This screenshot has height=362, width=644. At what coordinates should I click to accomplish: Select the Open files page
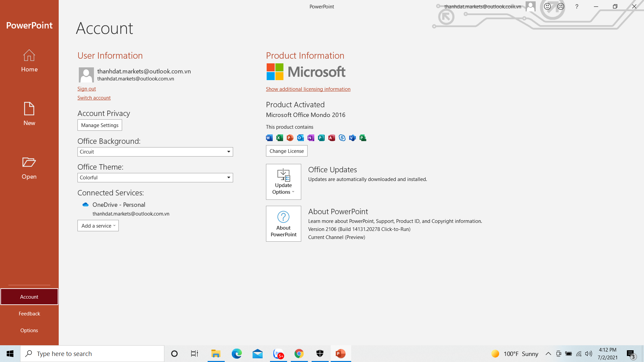click(29, 168)
